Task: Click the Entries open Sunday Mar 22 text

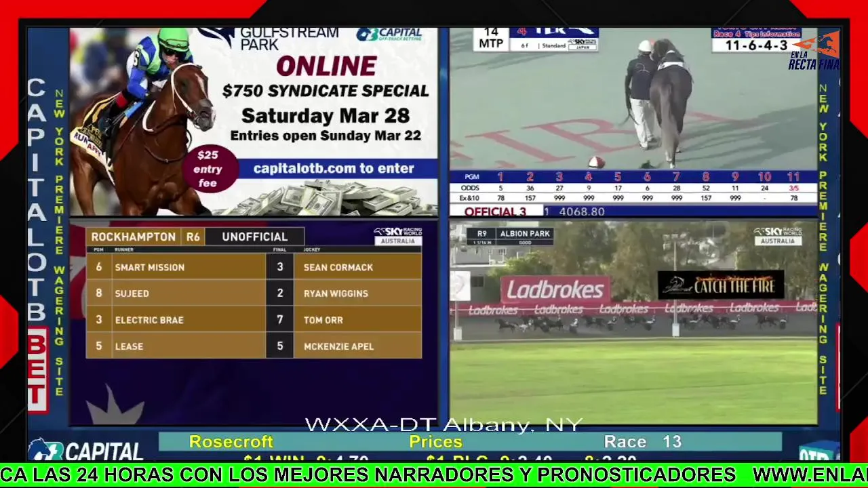Action: point(325,136)
